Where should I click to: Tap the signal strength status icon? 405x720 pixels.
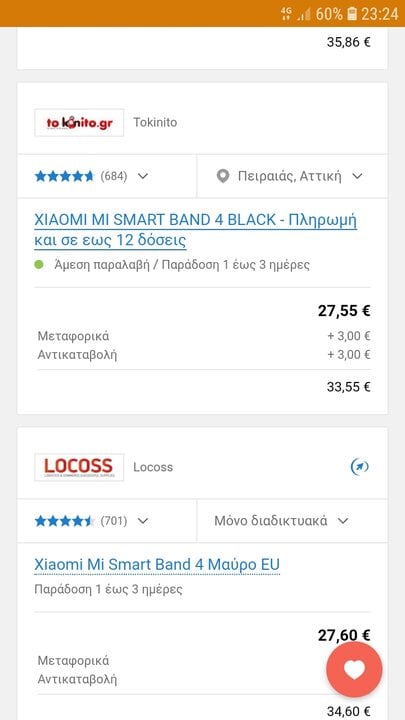304,14
